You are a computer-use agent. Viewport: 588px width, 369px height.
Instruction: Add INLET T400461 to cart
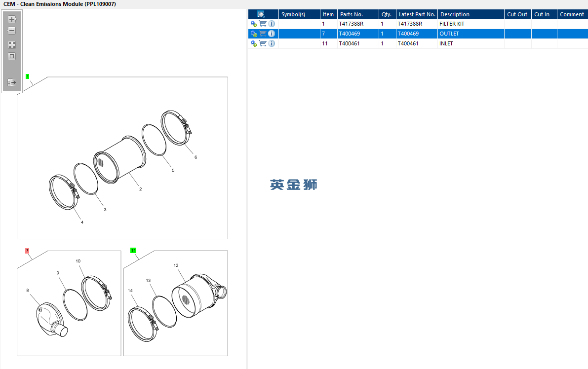point(263,43)
